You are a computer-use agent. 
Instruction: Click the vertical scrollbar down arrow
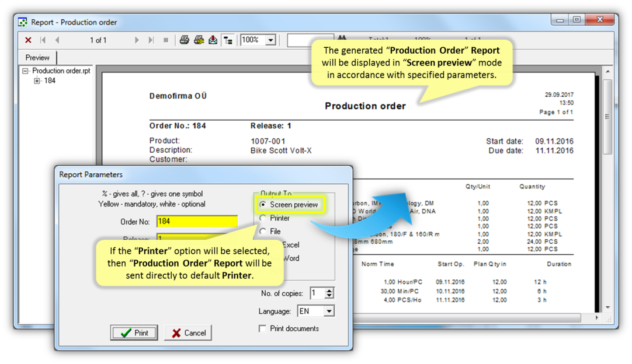click(608, 307)
